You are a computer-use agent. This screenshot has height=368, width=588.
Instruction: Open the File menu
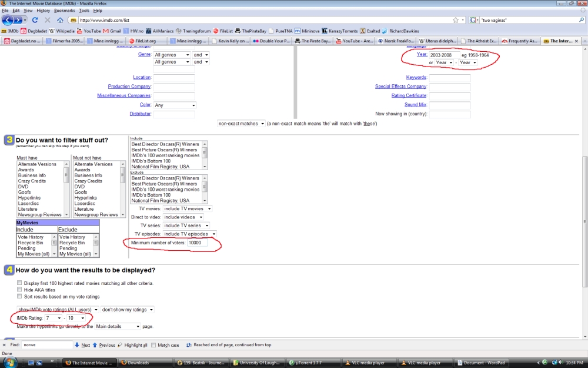5,11
